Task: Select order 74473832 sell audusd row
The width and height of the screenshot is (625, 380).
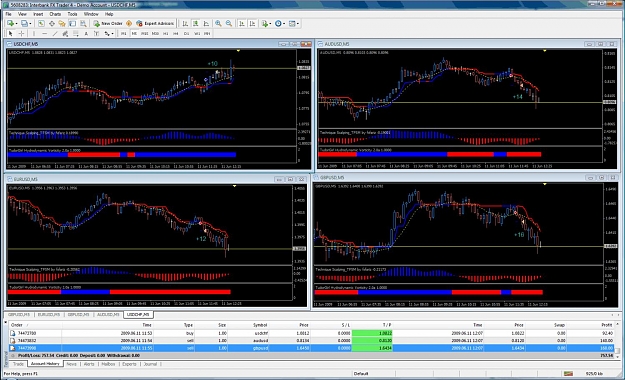Action: (311, 341)
